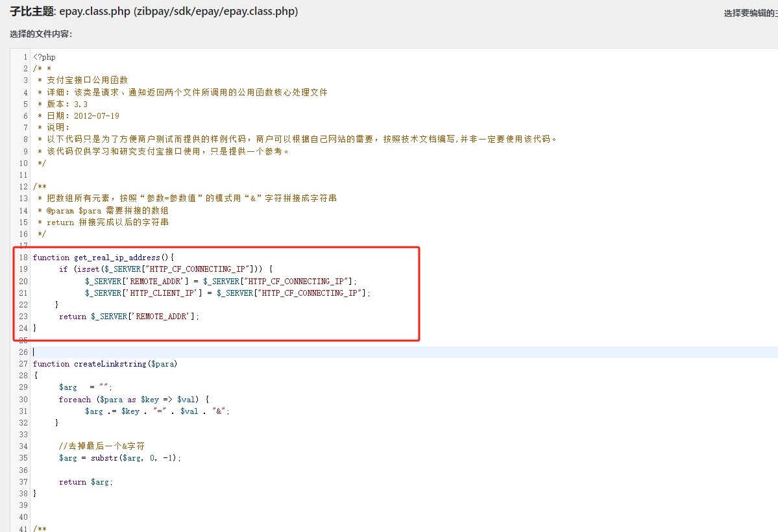Image resolution: width=778 pixels, height=532 pixels.
Task: Click the isset HTTP_CF_CONNECTING_IP condition line
Action: [x=165, y=269]
